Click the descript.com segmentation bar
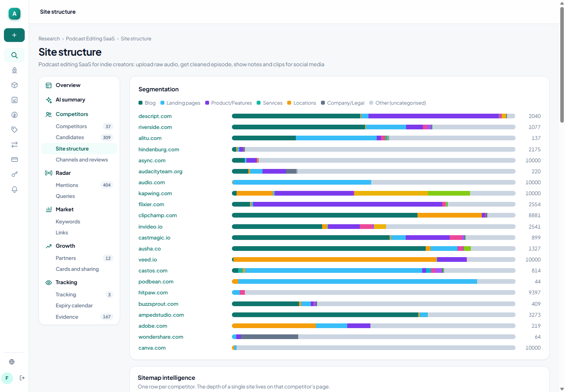This screenshot has width=565, height=392. click(374, 116)
